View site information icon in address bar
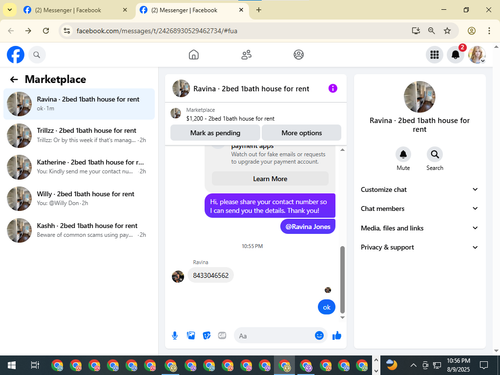 (67, 31)
